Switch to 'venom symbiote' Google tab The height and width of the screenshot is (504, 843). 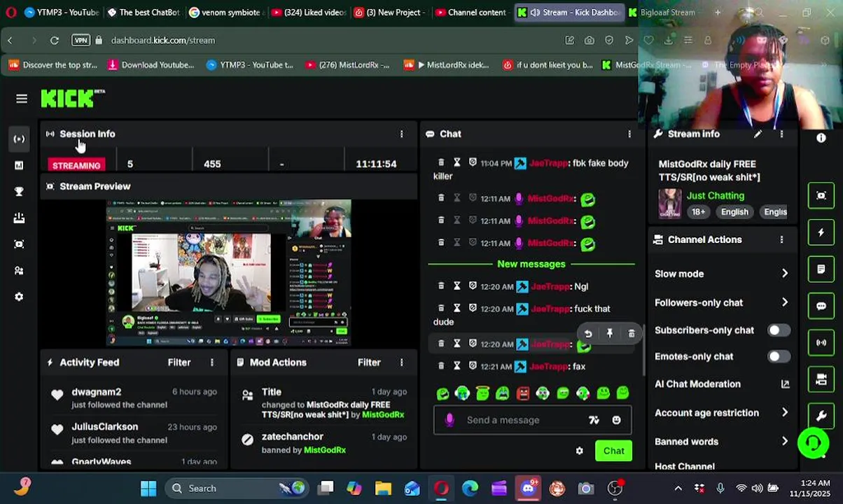(x=225, y=12)
